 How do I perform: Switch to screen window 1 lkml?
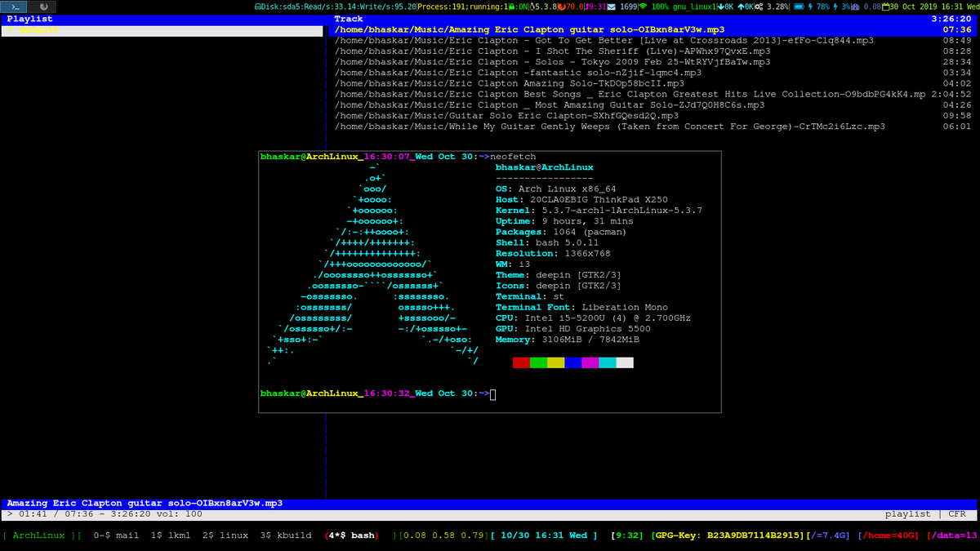(171, 535)
